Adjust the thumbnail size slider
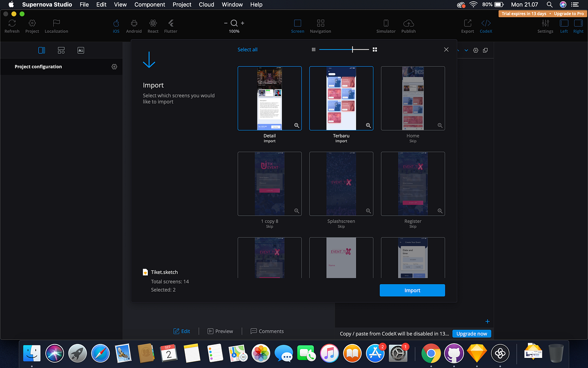 click(353, 49)
